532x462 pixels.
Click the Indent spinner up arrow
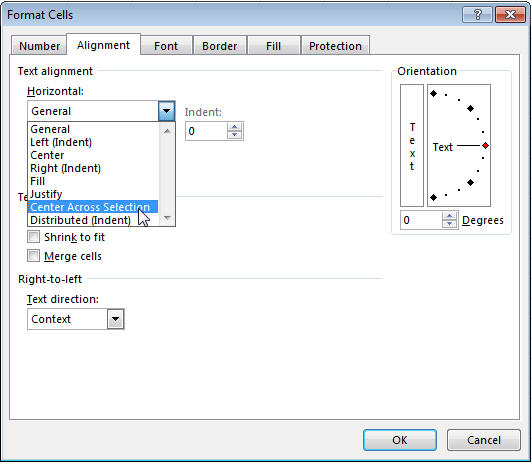pos(234,127)
